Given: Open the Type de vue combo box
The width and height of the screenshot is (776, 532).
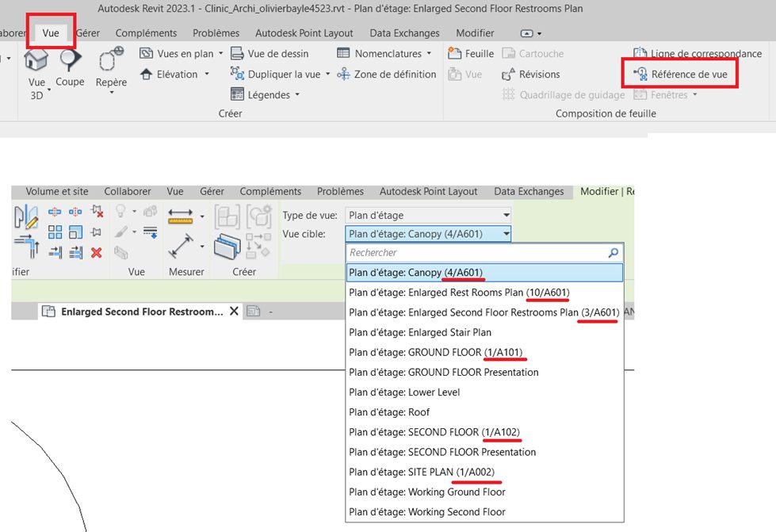Looking at the screenshot, I should tap(428, 216).
